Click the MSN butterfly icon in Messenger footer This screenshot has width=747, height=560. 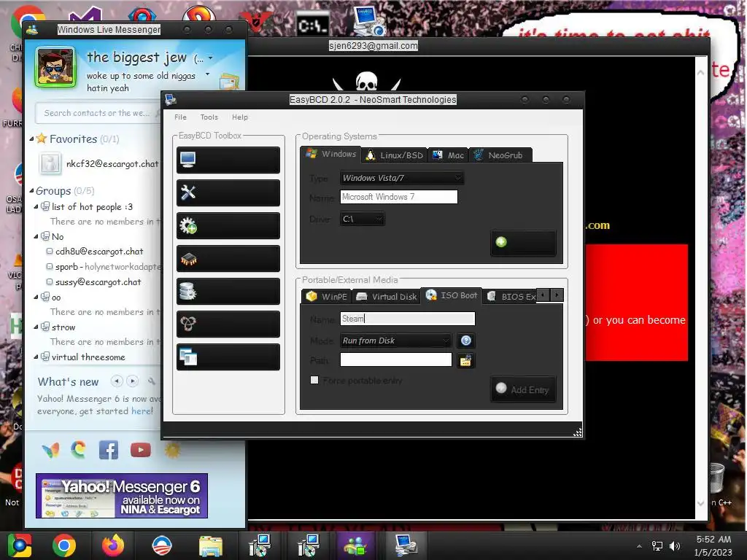point(50,450)
